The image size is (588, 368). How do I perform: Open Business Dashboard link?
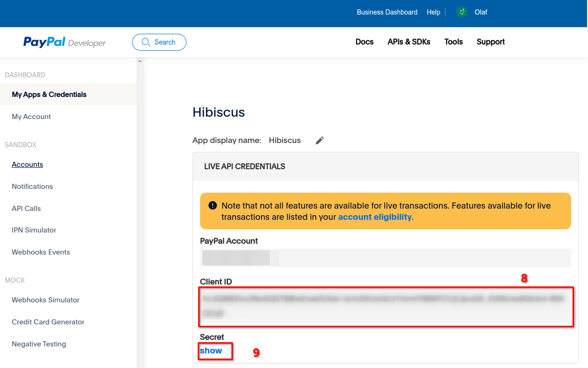click(387, 12)
